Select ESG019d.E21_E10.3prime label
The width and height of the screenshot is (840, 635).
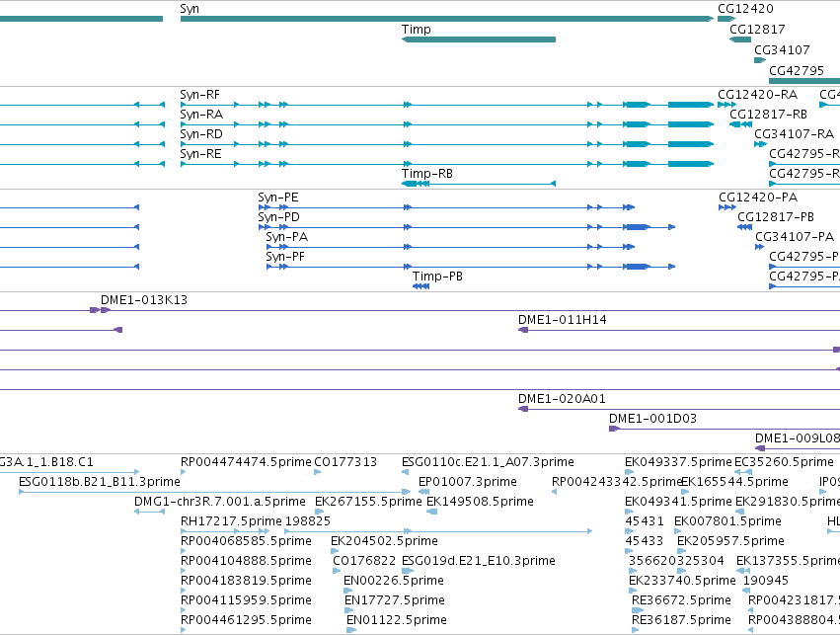[479, 561]
